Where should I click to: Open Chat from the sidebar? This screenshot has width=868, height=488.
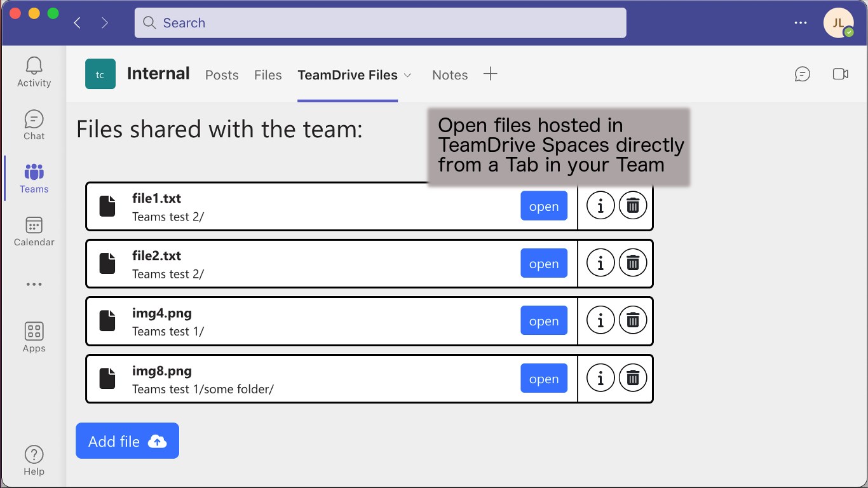click(x=34, y=125)
